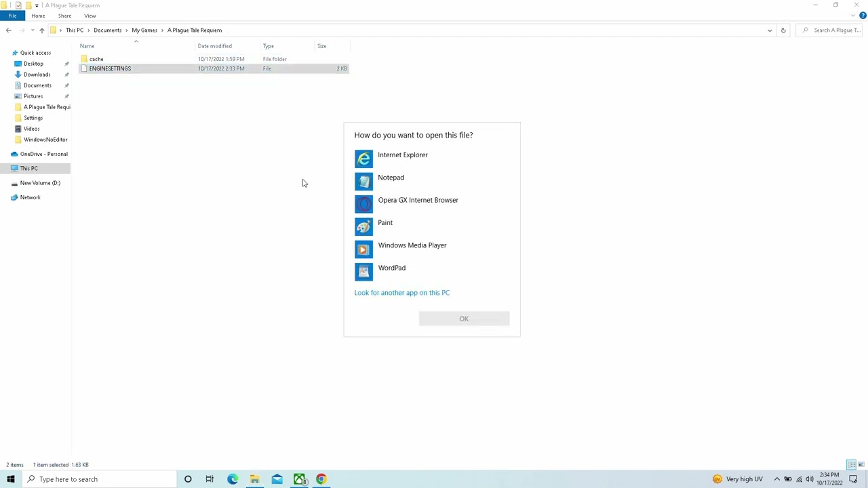Viewport: 868px width, 488px height.
Task: Navigate to Documents in the breadcrumb
Action: click(x=107, y=30)
